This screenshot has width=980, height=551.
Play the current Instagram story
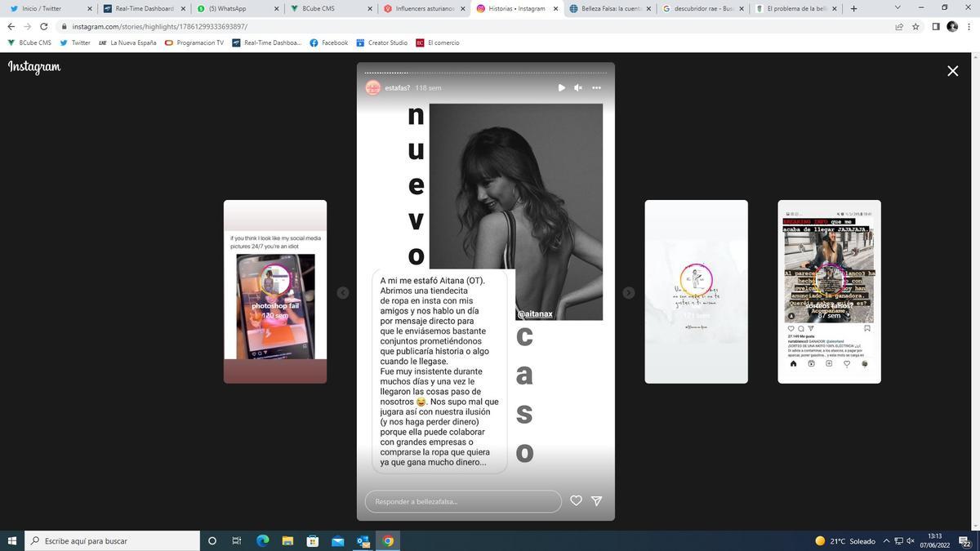561,87
